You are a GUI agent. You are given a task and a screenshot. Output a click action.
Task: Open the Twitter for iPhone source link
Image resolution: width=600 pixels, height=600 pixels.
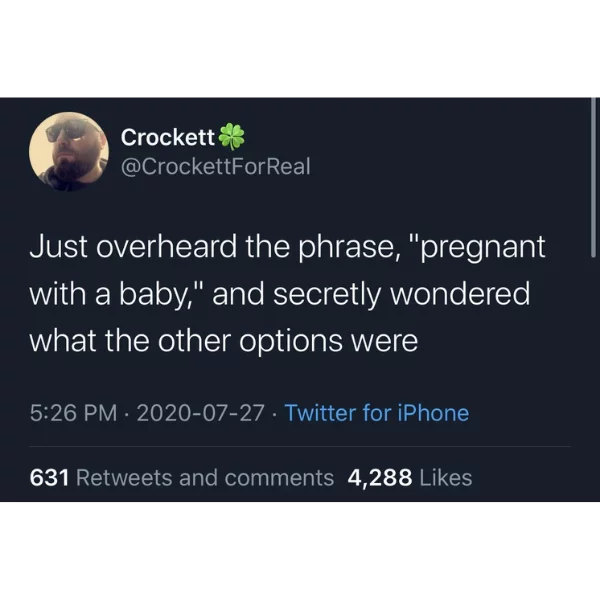pyautogui.click(x=377, y=413)
